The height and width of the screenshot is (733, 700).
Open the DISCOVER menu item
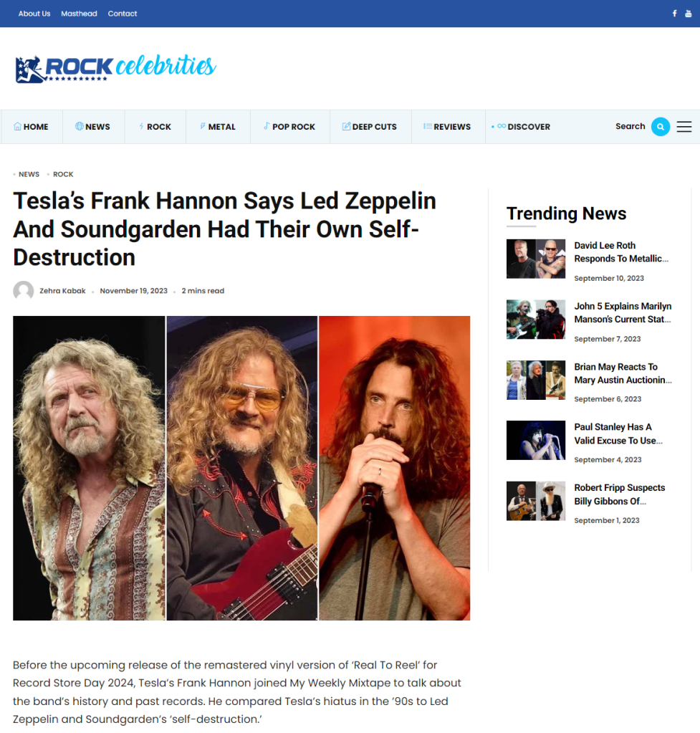pyautogui.click(x=520, y=127)
